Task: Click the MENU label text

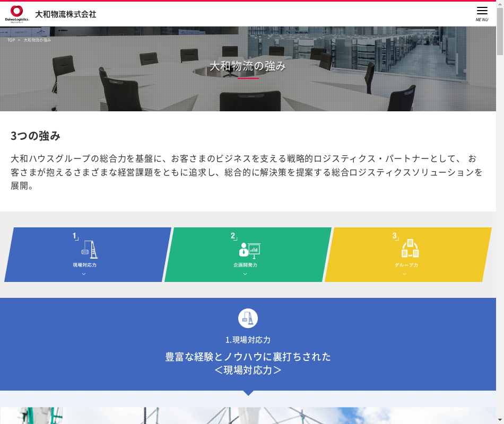Action: coord(482,20)
